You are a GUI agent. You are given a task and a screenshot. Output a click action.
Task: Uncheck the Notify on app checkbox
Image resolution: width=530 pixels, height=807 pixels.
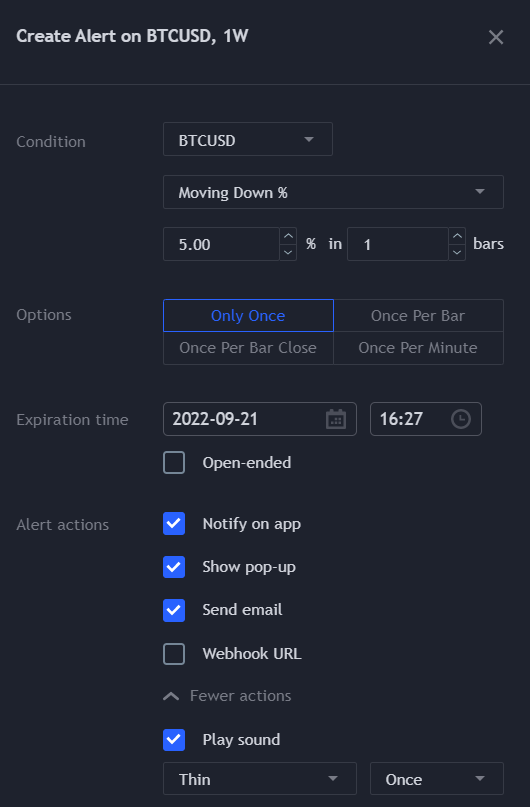(174, 523)
